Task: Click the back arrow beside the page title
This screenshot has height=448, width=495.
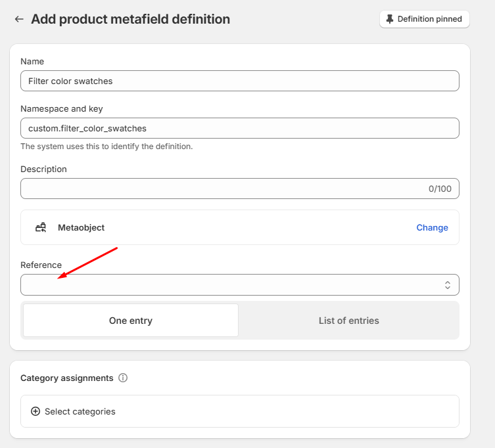Action: point(19,20)
